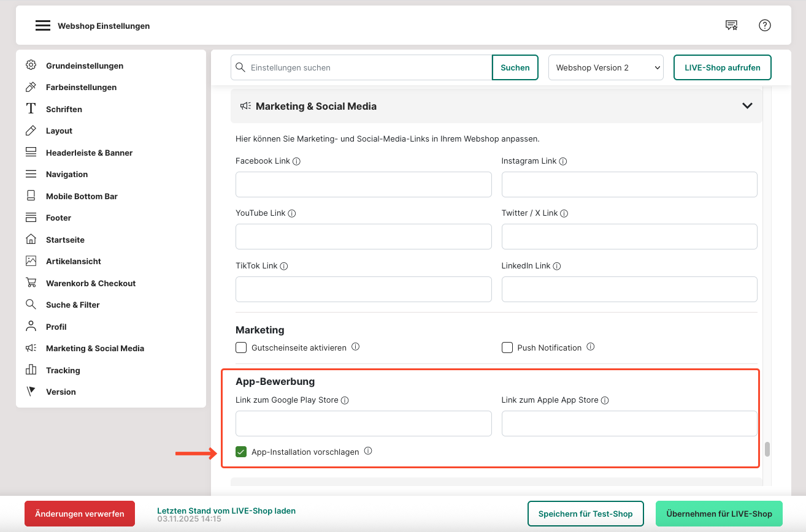Click Übernehmen für LIVE-Shop button

[x=719, y=514]
